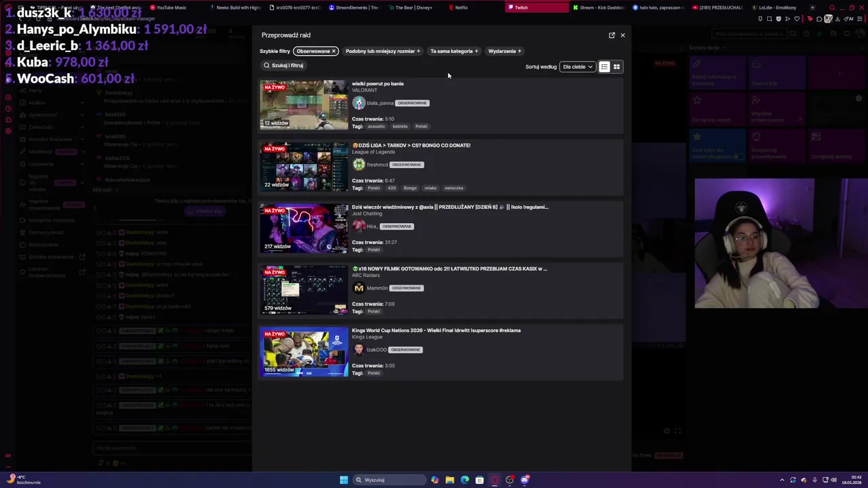Switch to grid view layout
The image size is (868, 488).
pos(616,66)
